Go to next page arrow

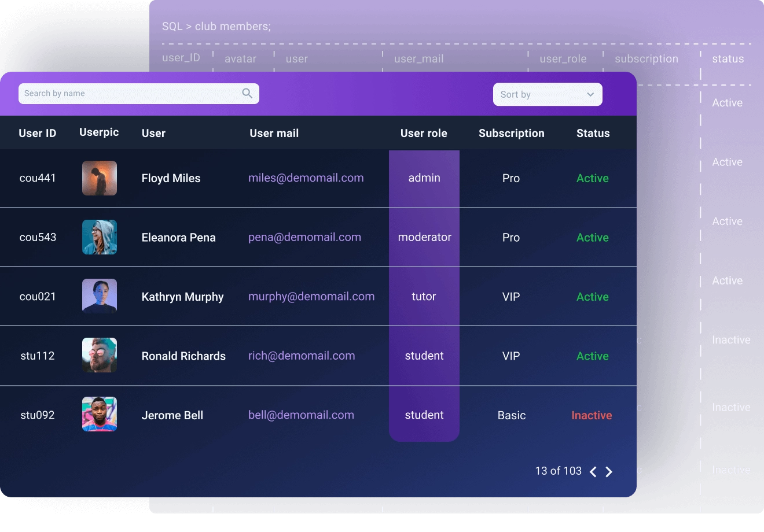[x=609, y=472]
